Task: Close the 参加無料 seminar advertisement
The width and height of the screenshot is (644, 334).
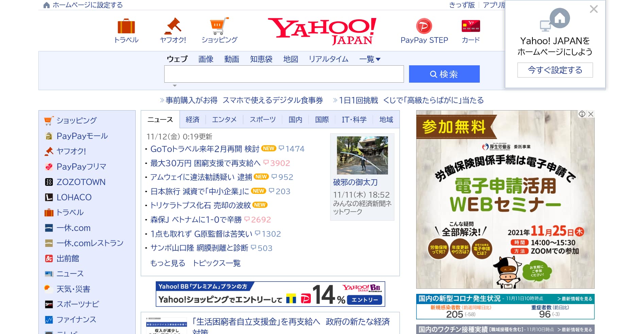Action: click(591, 114)
